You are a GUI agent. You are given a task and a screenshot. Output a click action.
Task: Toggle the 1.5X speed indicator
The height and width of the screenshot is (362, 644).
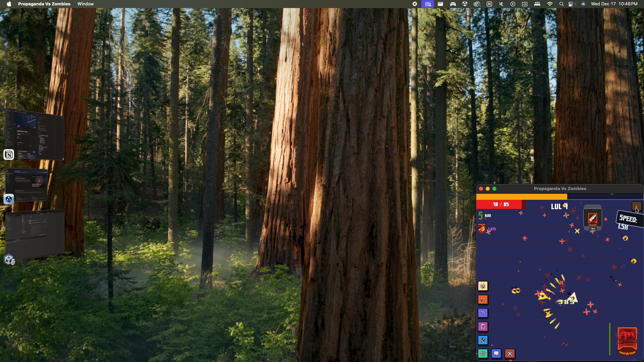pyautogui.click(x=628, y=221)
